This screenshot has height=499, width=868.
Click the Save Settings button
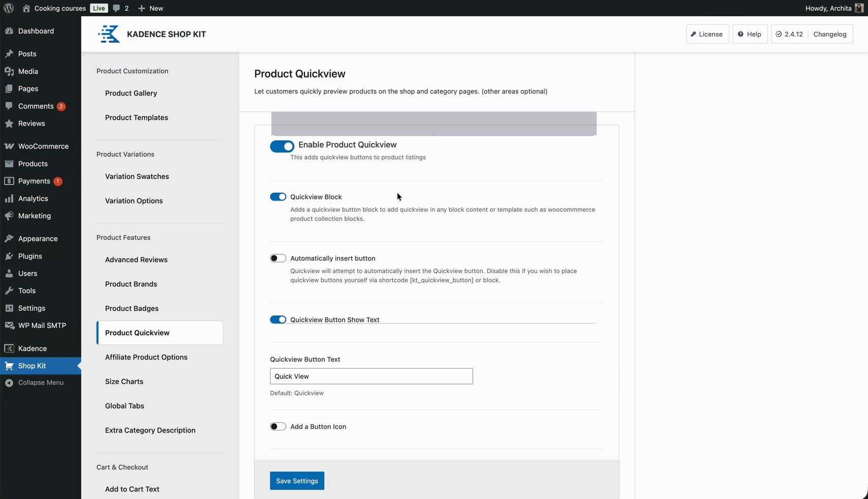point(297,481)
